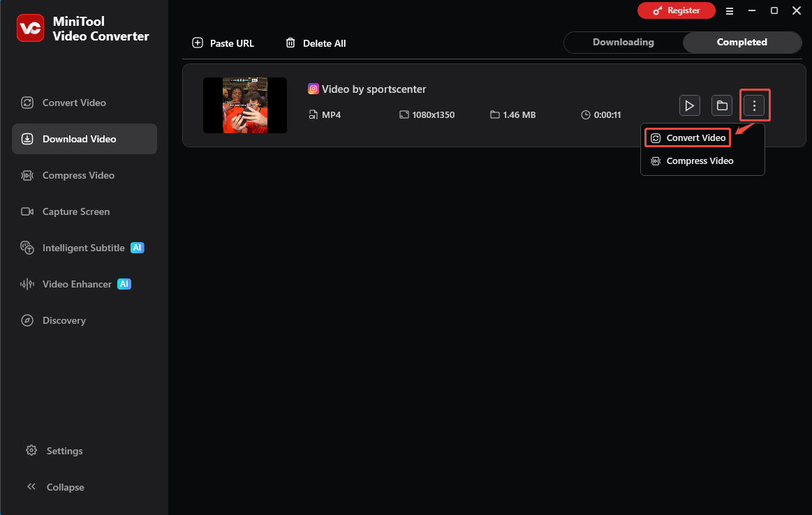The height and width of the screenshot is (515, 812).
Task: Open the three-dot more options menu
Action: pos(754,105)
